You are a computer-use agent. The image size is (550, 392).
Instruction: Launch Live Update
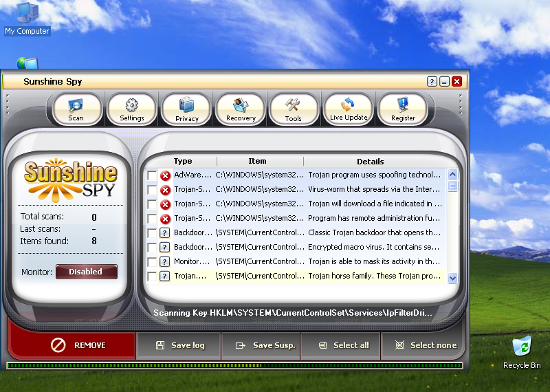349,109
